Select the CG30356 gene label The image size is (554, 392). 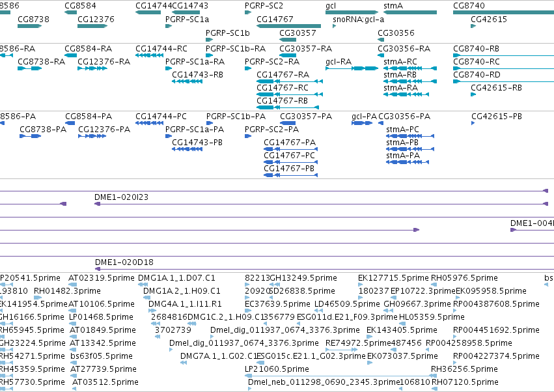click(396, 33)
